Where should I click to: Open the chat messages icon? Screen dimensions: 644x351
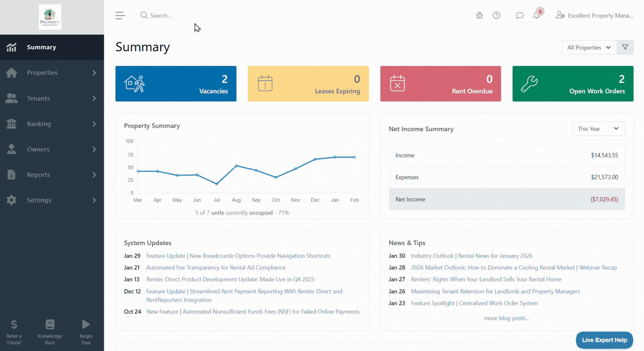click(519, 16)
